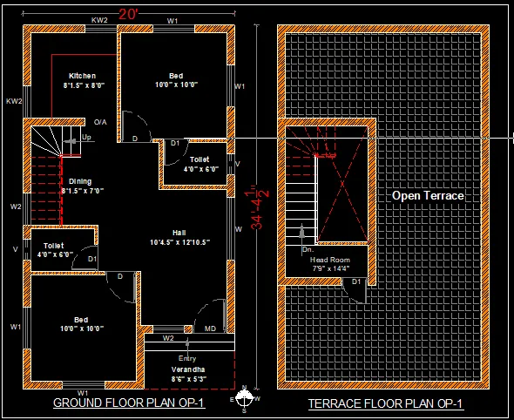Click the Kitchen size text 8'1.5" x 8'0"
The image size is (514, 420).
(x=84, y=85)
